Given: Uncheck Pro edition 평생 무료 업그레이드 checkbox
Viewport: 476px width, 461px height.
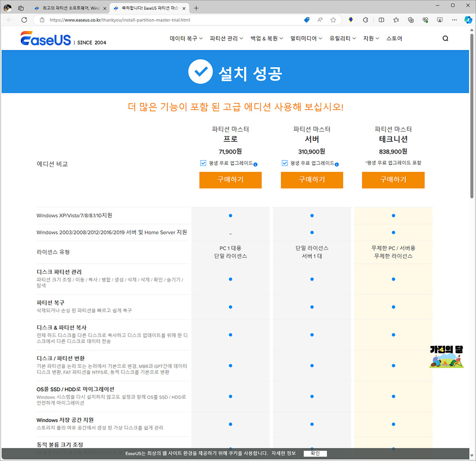Looking at the screenshot, I should [203, 163].
